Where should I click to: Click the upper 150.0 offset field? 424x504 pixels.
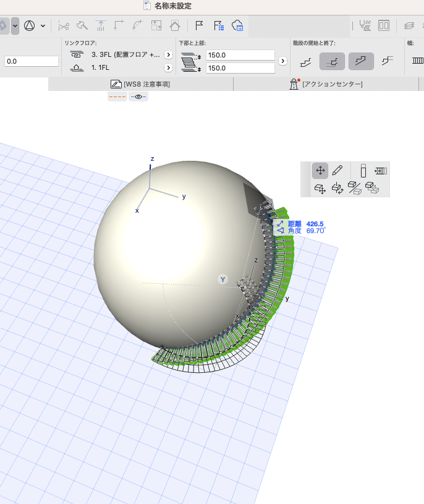click(x=240, y=55)
